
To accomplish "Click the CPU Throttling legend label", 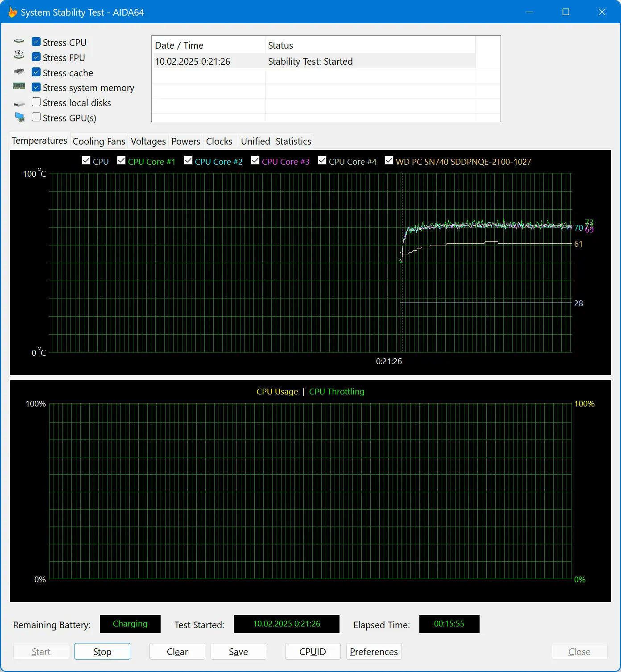I will click(337, 391).
